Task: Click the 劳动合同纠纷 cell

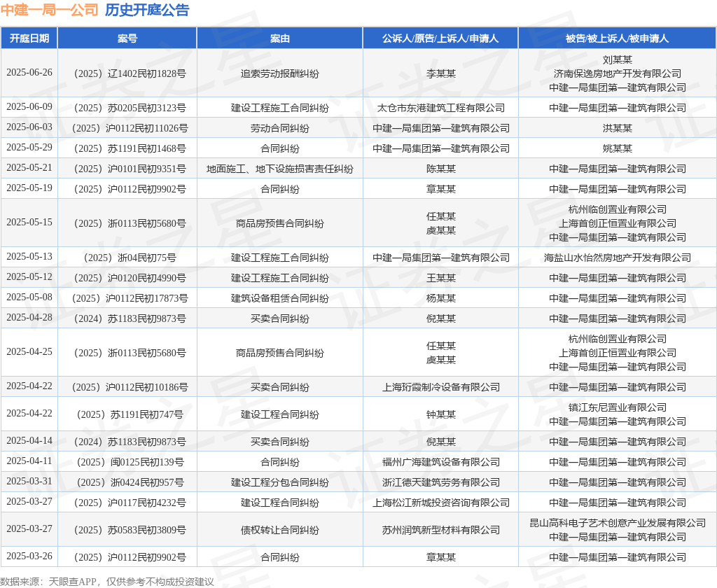Action: 280,129
